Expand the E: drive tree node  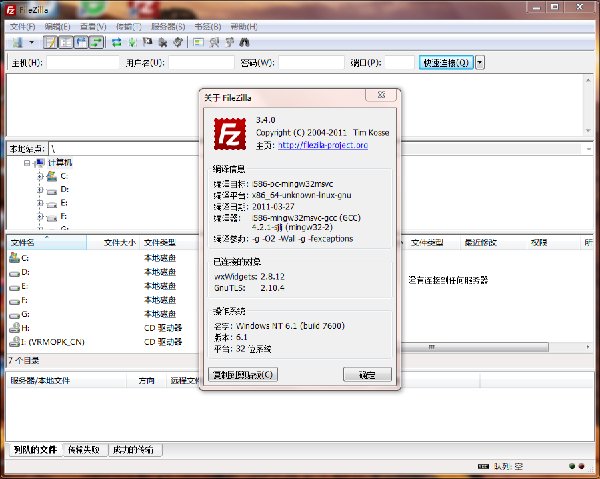point(40,203)
